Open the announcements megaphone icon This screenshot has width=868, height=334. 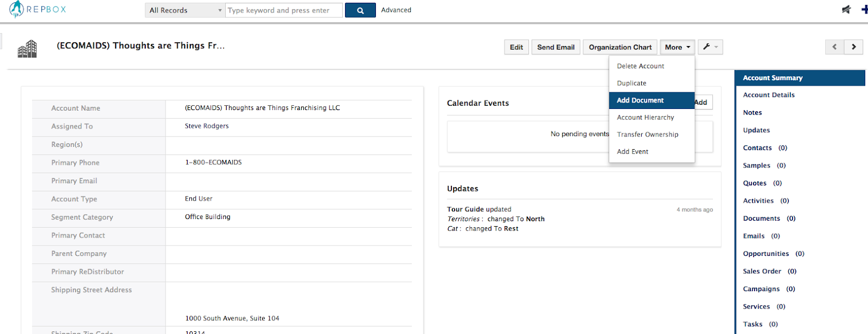pyautogui.click(x=846, y=9)
